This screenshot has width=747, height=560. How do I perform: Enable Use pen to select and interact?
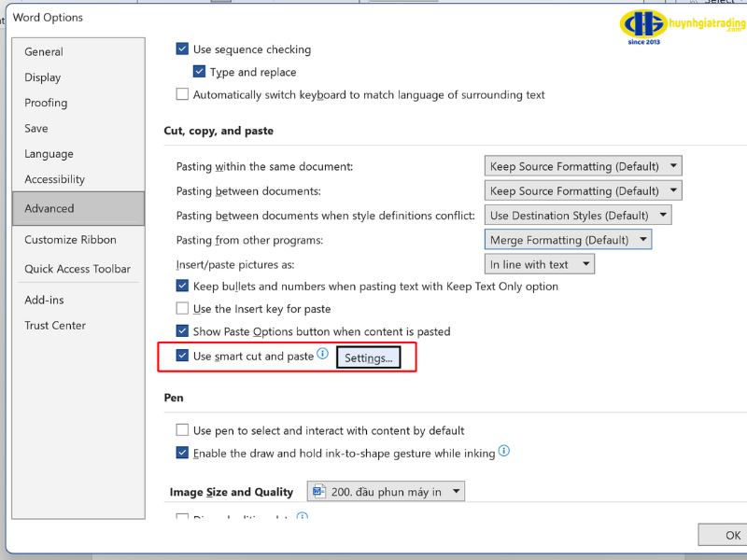tap(182, 430)
